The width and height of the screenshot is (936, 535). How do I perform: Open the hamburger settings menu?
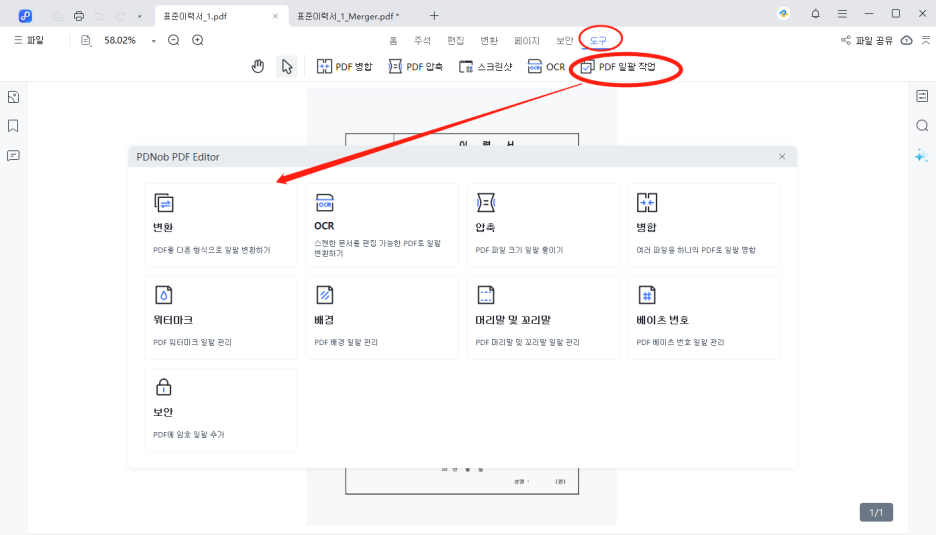point(842,14)
